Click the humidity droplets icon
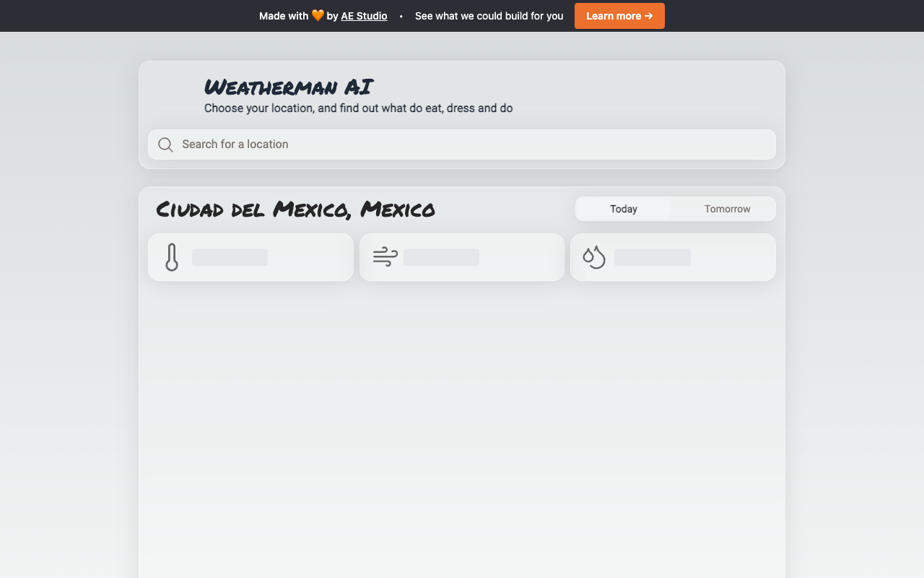The image size is (924, 578). tap(594, 257)
